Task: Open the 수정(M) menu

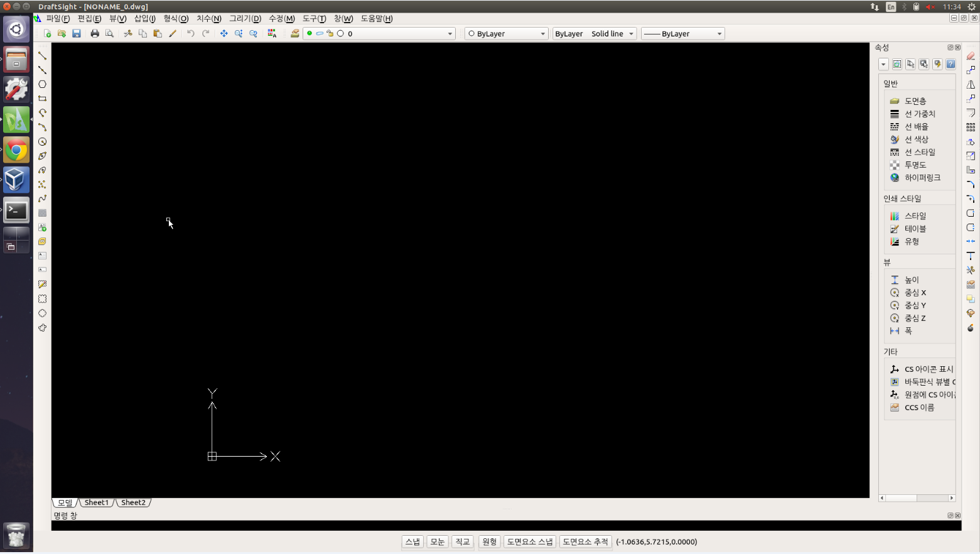Action: (x=281, y=19)
